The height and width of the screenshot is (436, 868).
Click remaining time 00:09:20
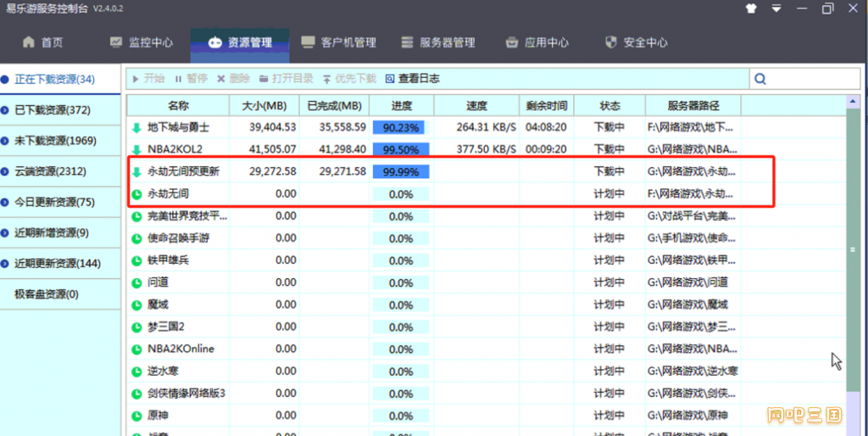click(546, 149)
